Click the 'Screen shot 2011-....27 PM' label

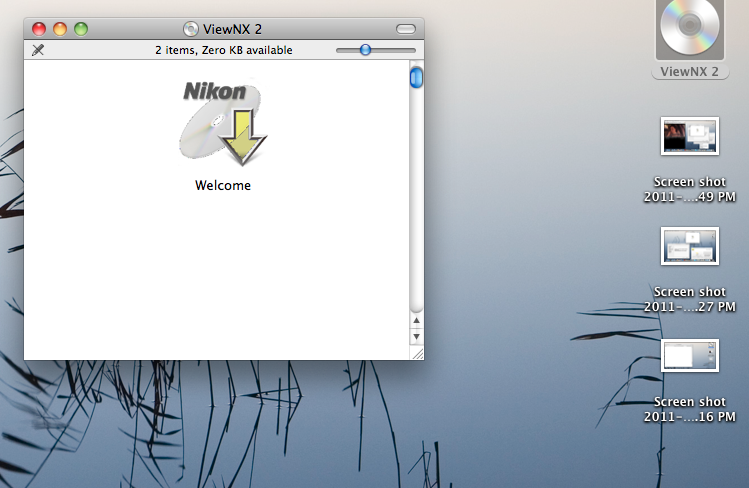pyautogui.click(x=690, y=299)
